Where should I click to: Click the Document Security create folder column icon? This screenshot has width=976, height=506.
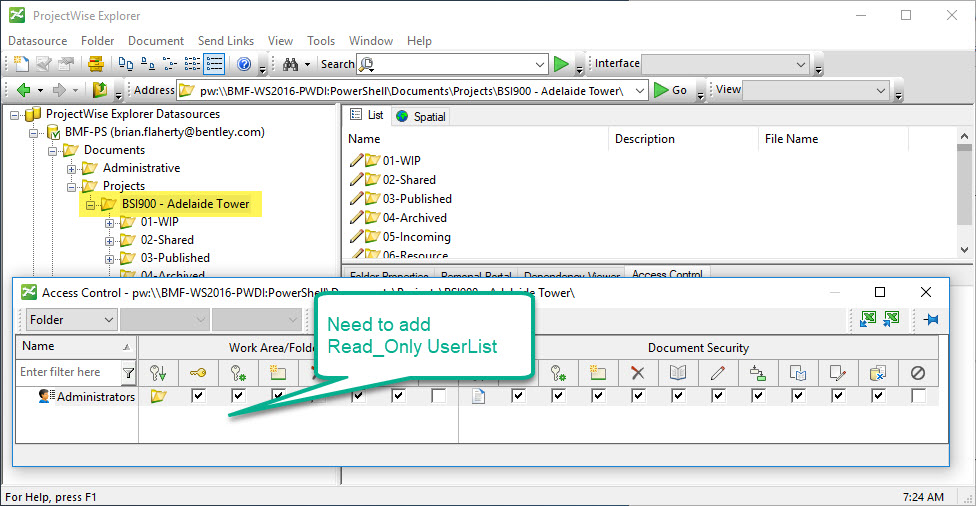coord(598,373)
